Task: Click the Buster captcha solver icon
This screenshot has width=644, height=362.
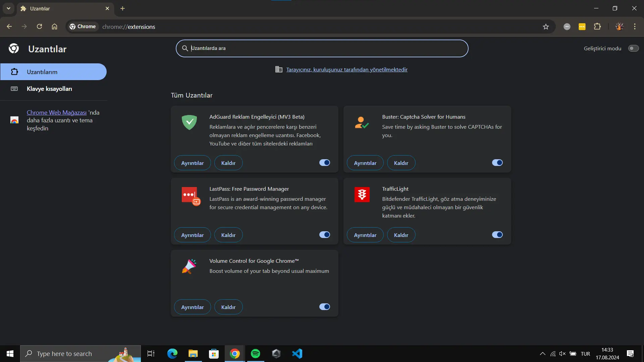Action: [362, 123]
